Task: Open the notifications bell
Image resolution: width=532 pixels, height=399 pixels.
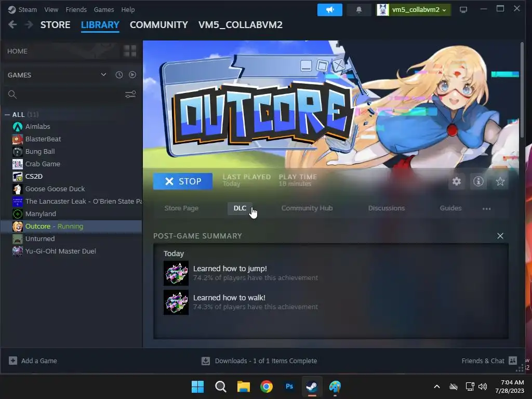Action: 358,10
